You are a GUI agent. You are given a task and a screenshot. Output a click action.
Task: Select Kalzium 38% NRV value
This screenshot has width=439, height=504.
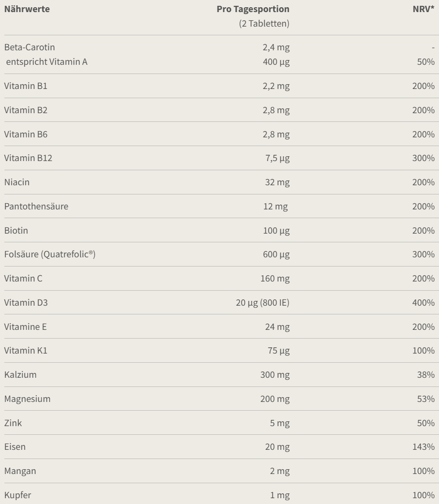click(x=426, y=375)
